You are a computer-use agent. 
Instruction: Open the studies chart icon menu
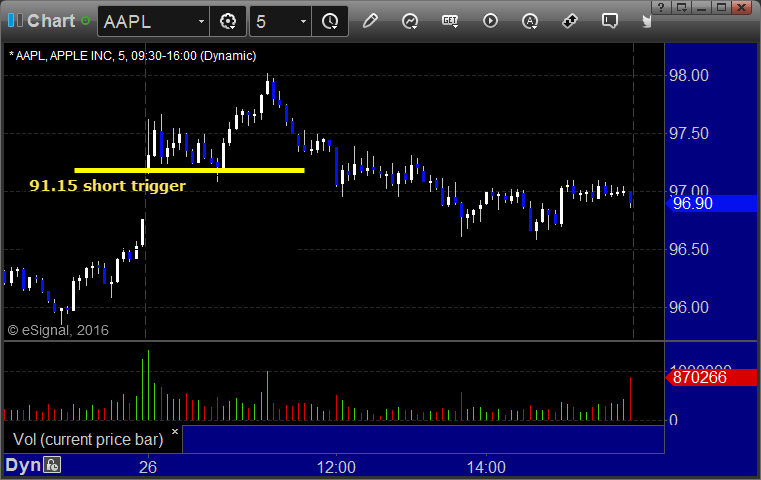point(410,21)
